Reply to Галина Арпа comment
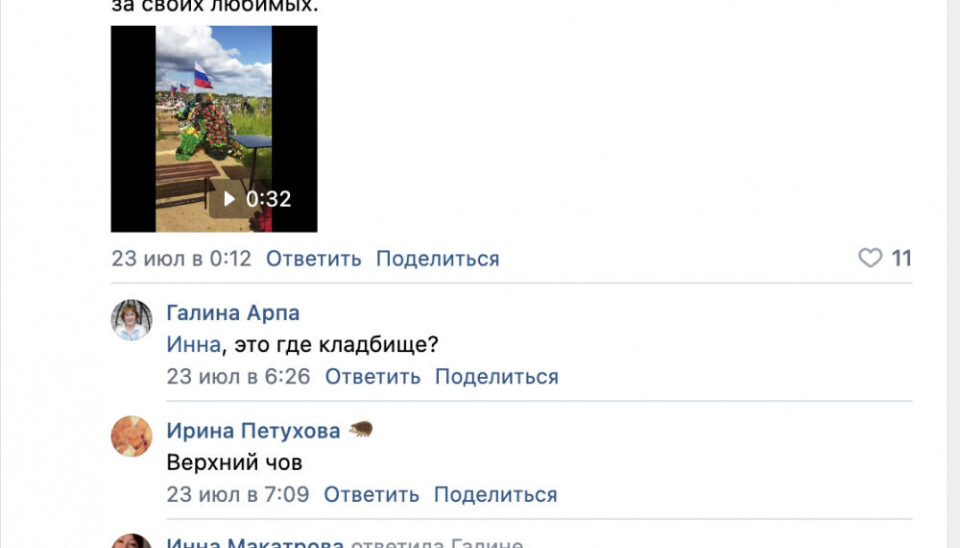The height and width of the screenshot is (548, 960). [x=372, y=377]
